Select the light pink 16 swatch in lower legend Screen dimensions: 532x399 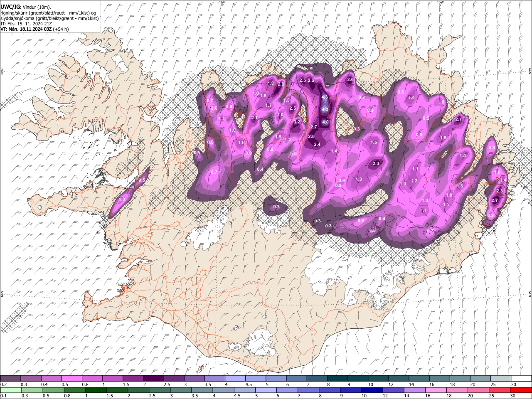(x=436, y=390)
